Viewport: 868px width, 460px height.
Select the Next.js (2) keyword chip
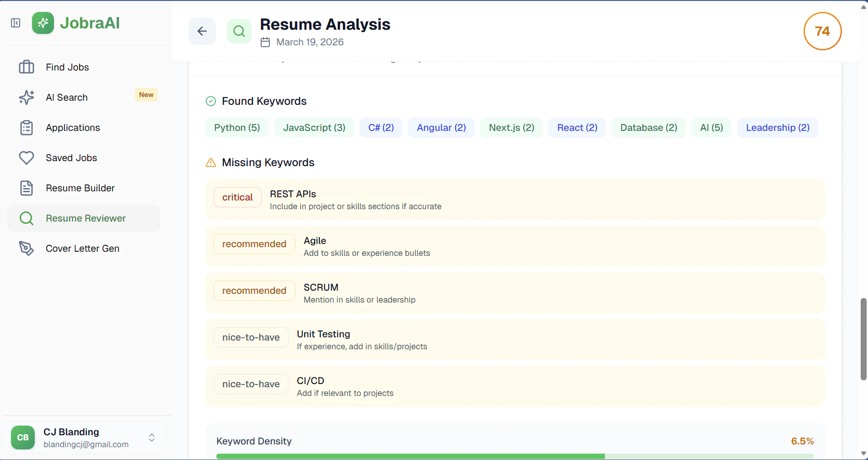point(511,128)
